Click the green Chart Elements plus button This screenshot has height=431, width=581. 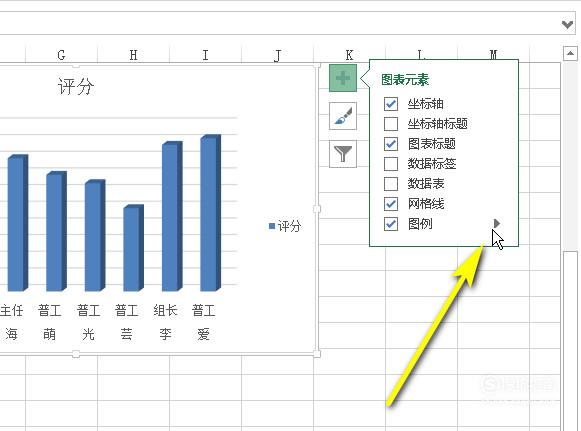coord(343,78)
